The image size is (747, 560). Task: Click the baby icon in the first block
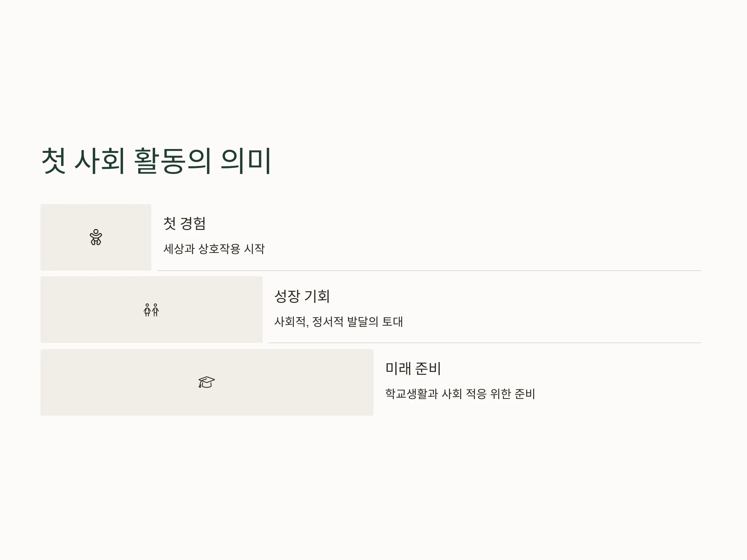point(96,237)
